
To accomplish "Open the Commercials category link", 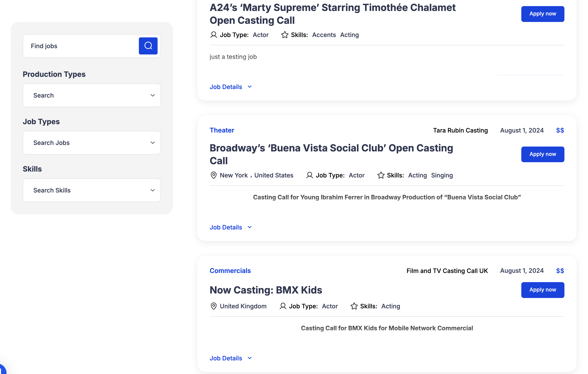I will 230,271.
